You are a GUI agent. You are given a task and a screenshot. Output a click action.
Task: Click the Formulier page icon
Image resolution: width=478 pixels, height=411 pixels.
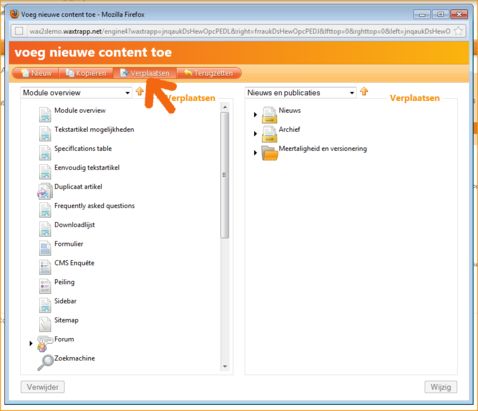[45, 248]
